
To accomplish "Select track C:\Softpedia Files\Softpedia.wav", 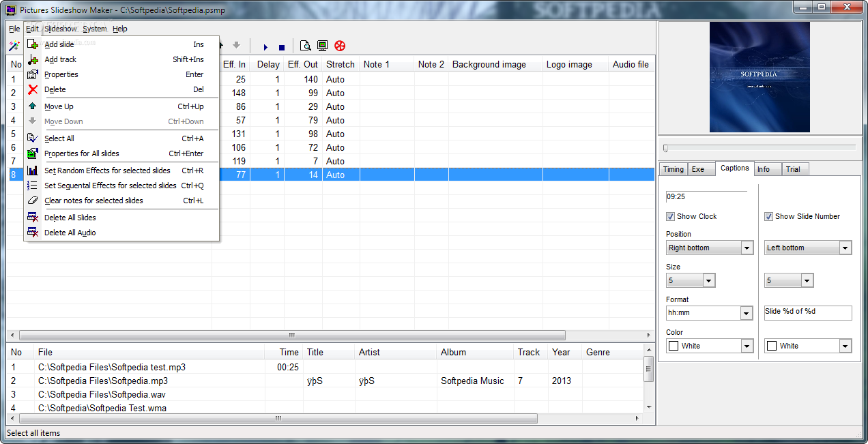I will [102, 394].
